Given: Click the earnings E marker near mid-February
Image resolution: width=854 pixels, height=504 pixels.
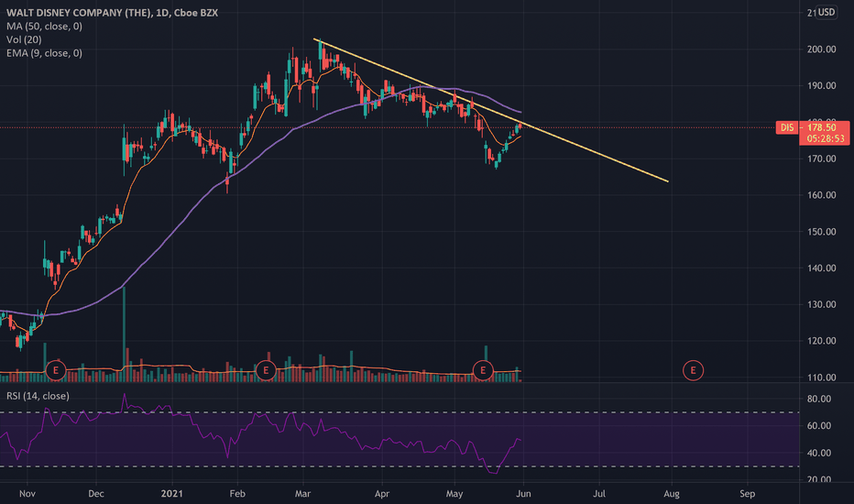Looking at the screenshot, I should click(x=266, y=370).
